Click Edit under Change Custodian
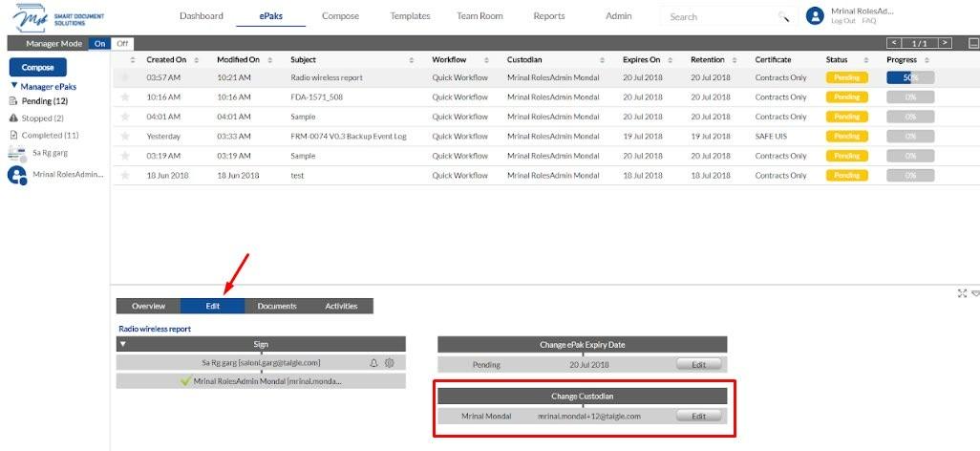 699,416
